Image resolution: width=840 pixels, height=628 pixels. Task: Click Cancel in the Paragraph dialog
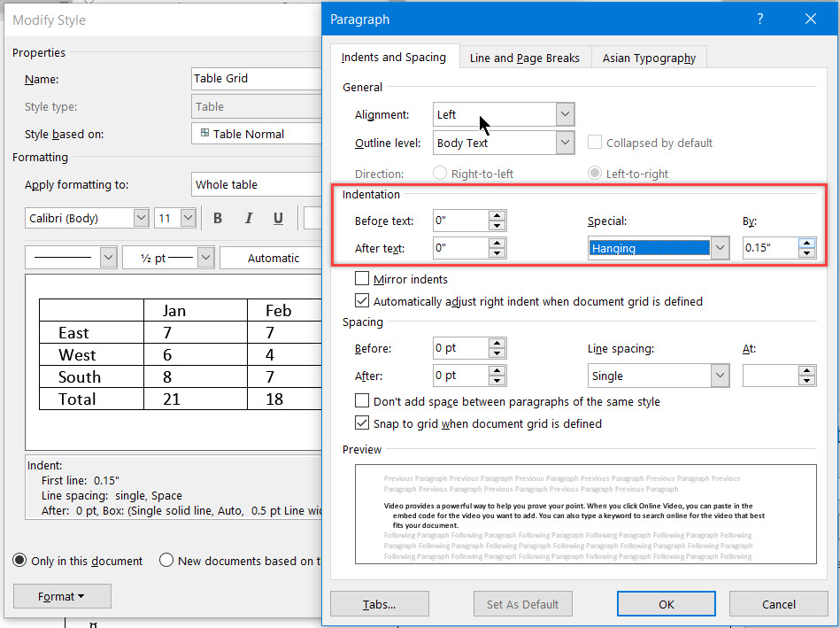pyautogui.click(x=778, y=604)
